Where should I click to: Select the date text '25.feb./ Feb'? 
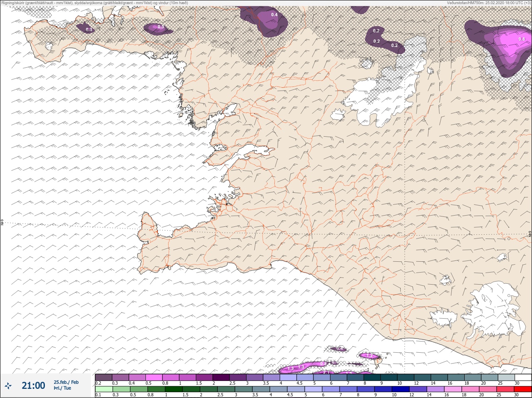(66, 382)
